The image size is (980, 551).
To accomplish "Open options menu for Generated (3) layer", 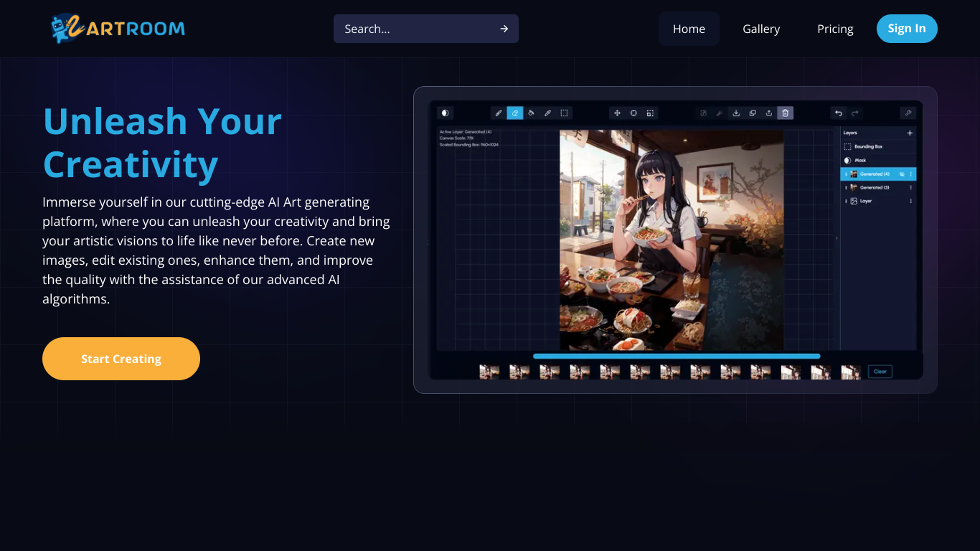I will [x=911, y=187].
